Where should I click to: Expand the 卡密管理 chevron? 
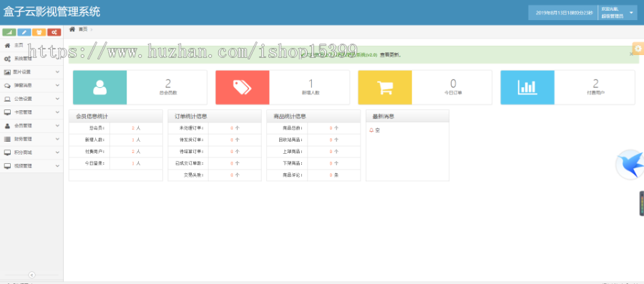click(57, 112)
